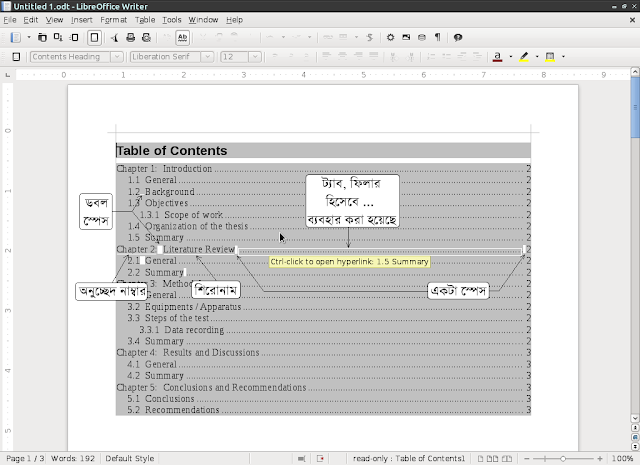Click the New document icon
640x465 pixels.
(x=16, y=38)
